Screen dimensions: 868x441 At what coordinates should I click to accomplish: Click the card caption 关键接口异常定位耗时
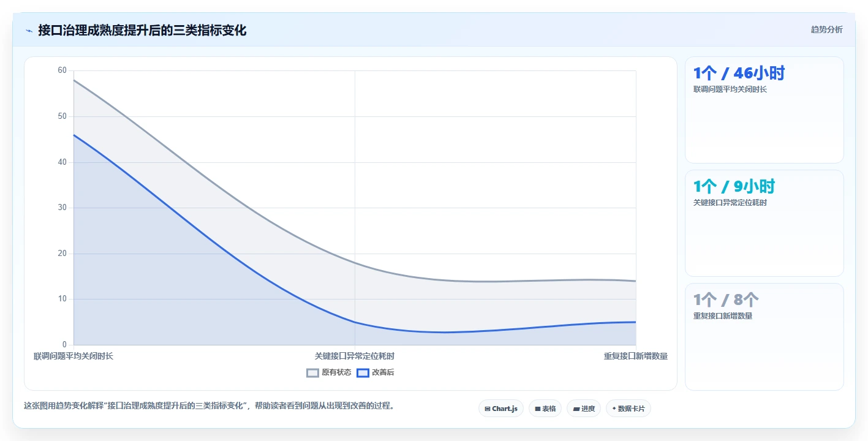click(730, 203)
